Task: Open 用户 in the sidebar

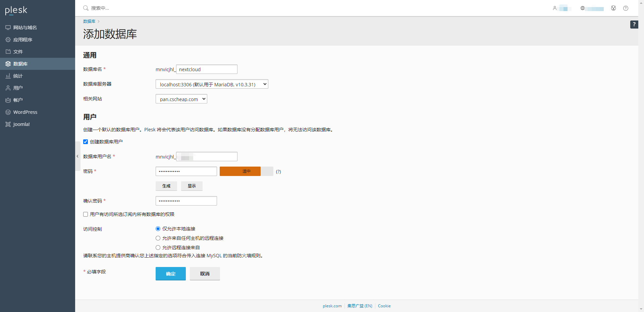Action: (x=38, y=88)
